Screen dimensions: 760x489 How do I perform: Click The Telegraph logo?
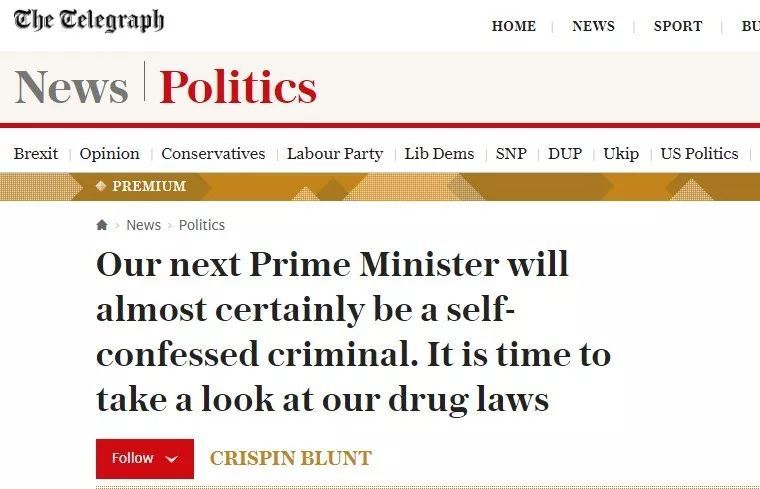89,21
